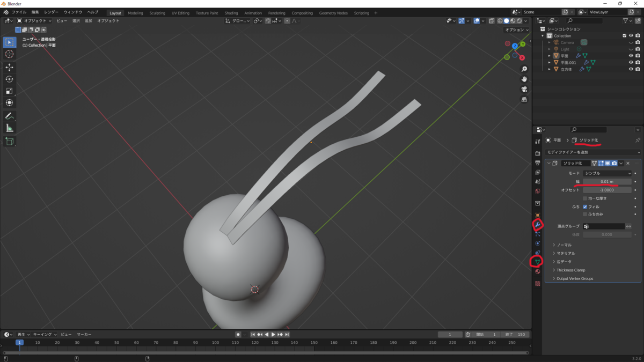Click the 再生 playback menu in timeline

(24, 334)
